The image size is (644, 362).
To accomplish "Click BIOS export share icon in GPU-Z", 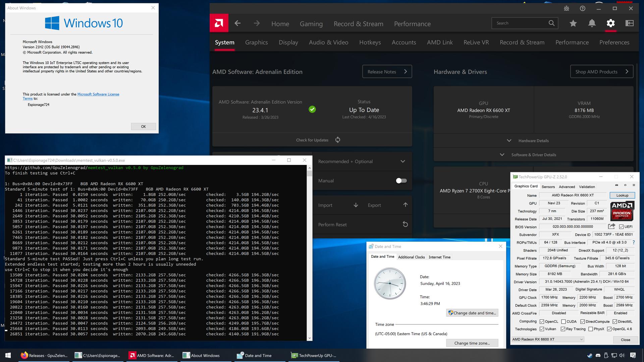I will pos(612,227).
